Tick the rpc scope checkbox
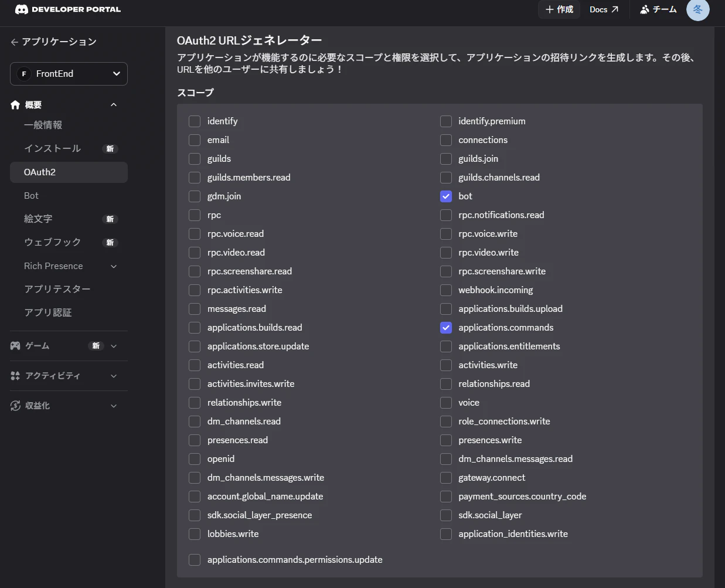 pyautogui.click(x=195, y=215)
